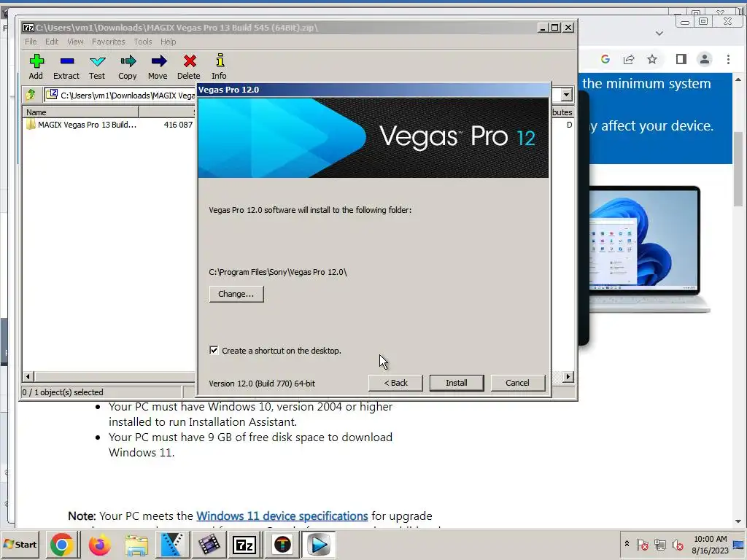Click the Install button
This screenshot has height=560, width=747.
pos(457,383)
